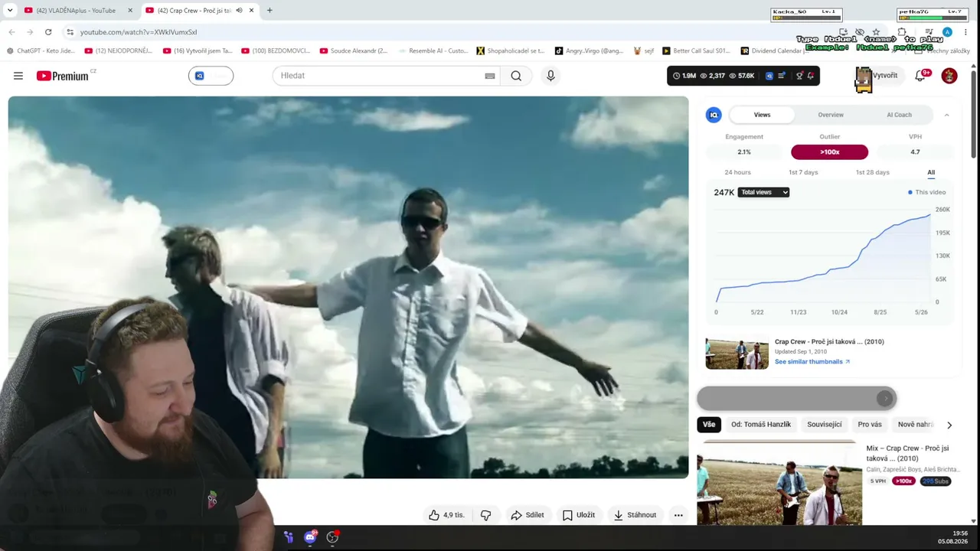The width and height of the screenshot is (980, 551).
Task: Open the tab search dropdown arrow
Action: click(10, 11)
